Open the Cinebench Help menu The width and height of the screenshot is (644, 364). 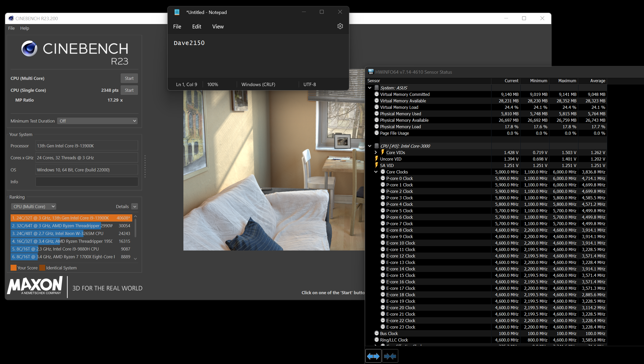(25, 28)
